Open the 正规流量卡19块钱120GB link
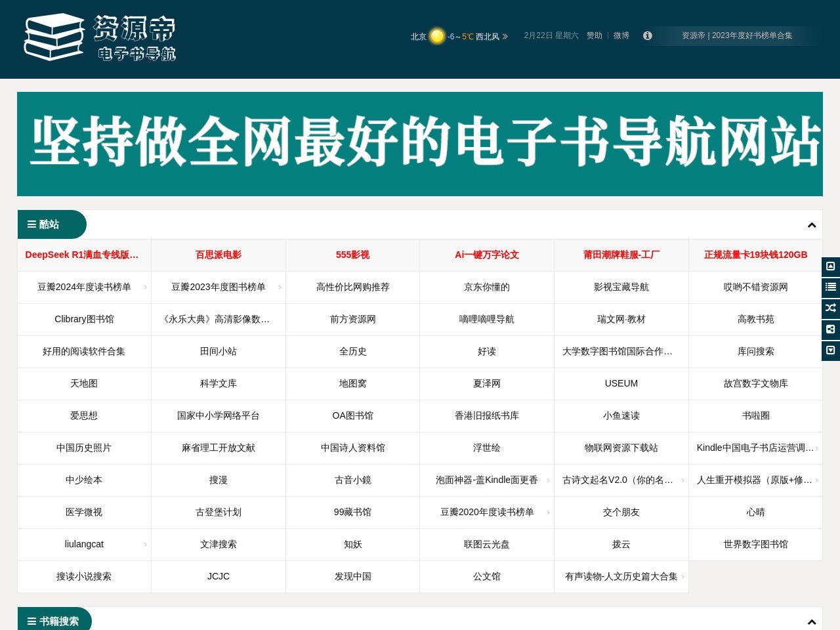The height and width of the screenshot is (630, 840). pos(755,255)
